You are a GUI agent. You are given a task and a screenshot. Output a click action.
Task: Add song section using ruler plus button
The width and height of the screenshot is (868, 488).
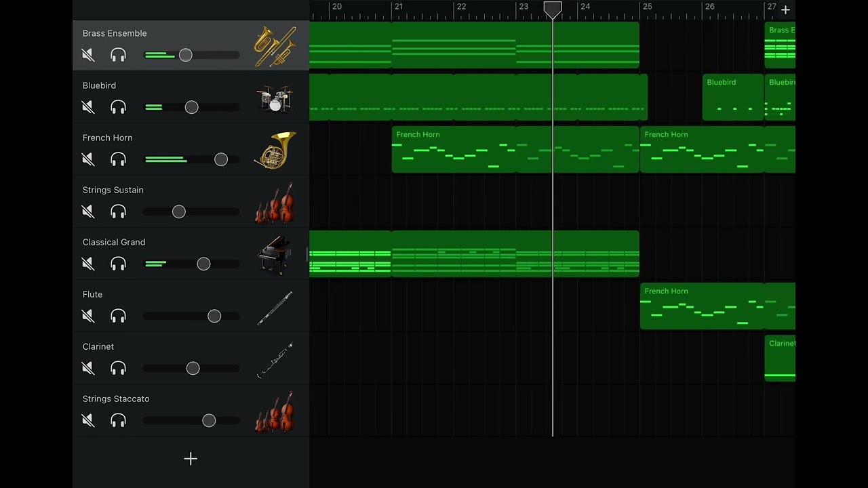(785, 9)
